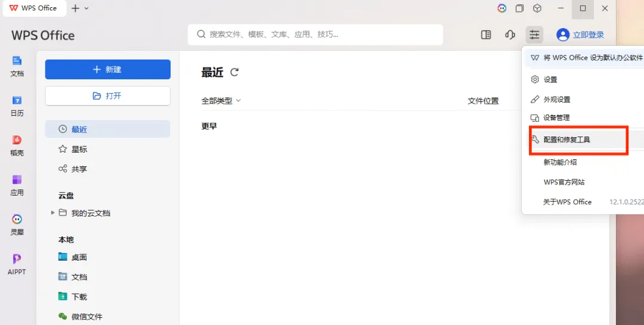Click the search files and templates field

tap(315, 35)
